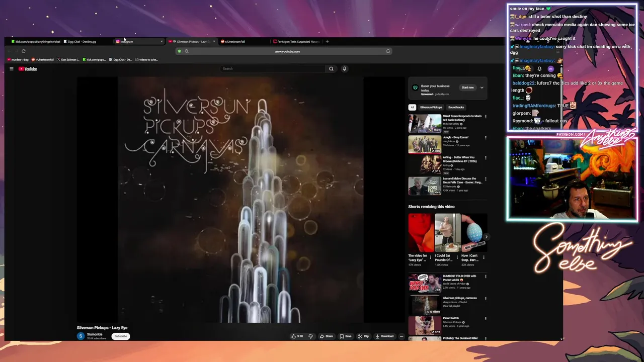The image size is (644, 362).
Task: Subscribe to the Stumonkie channel
Action: pos(121,336)
